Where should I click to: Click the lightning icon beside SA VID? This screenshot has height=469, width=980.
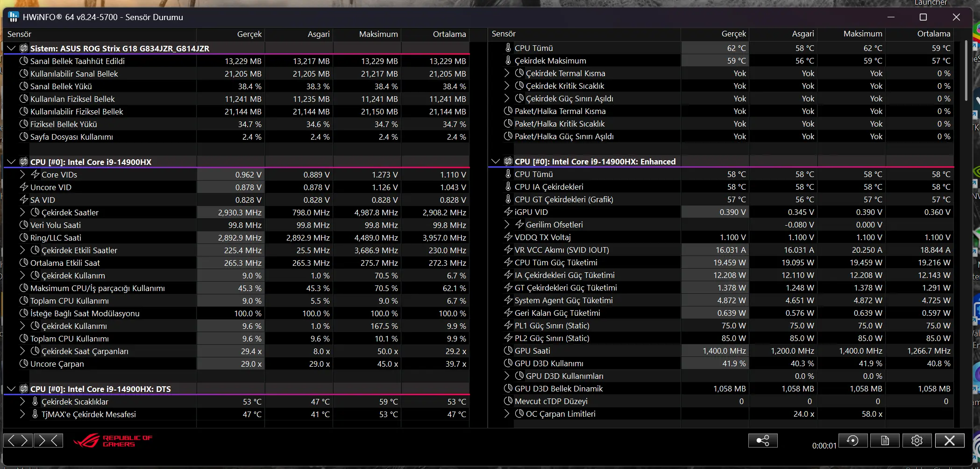[x=24, y=200]
